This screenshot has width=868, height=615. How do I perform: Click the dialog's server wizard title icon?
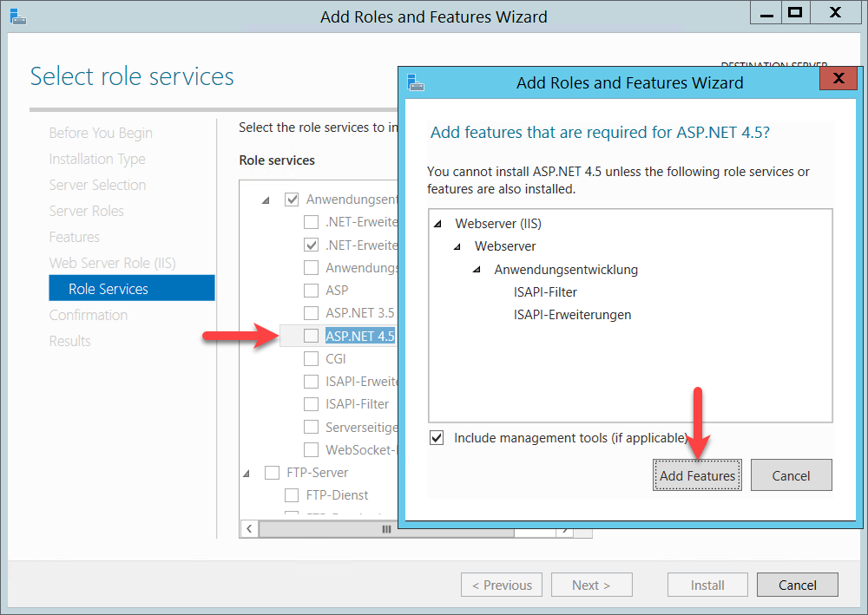pos(416,82)
